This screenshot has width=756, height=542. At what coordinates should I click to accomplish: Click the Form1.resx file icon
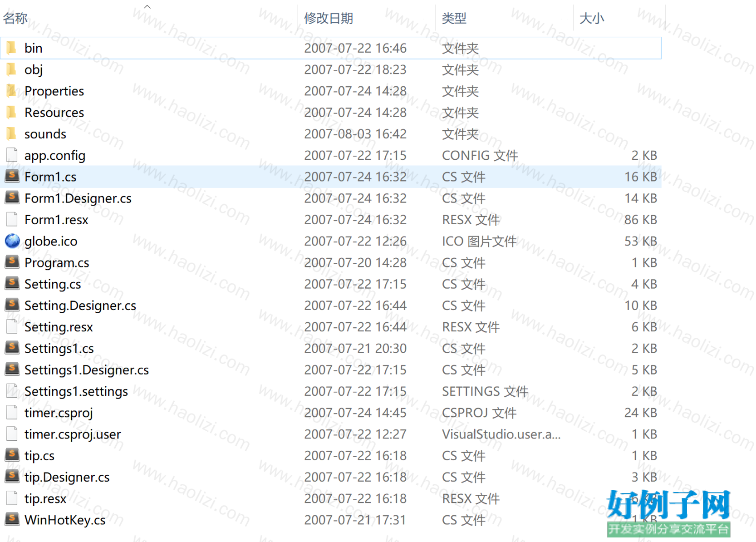[12, 220]
